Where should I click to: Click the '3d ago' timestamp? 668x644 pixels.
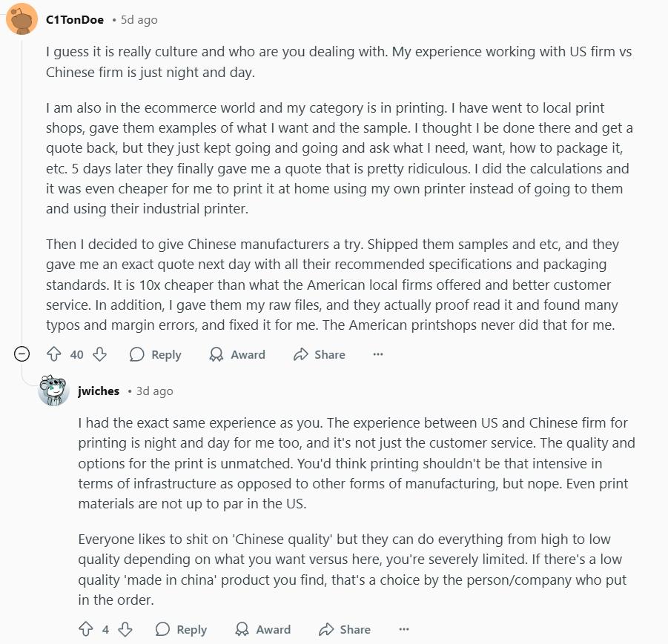click(x=154, y=391)
